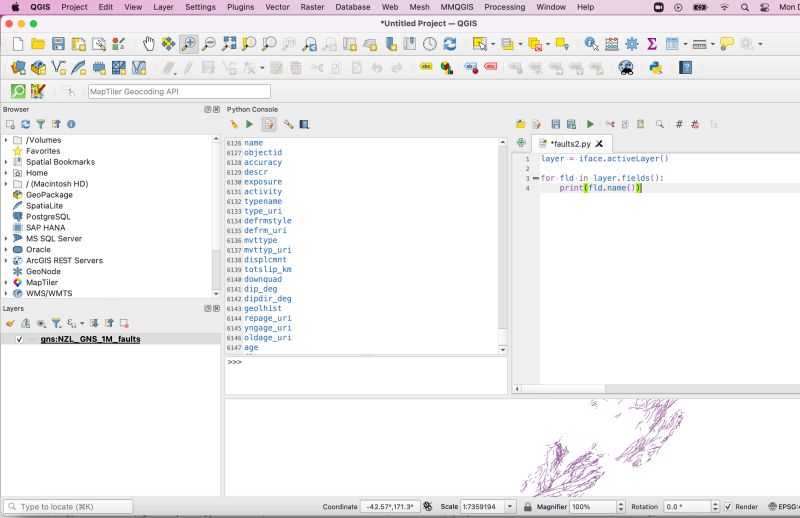Open the Processing menu
The image size is (800, 518).
pyautogui.click(x=504, y=7)
